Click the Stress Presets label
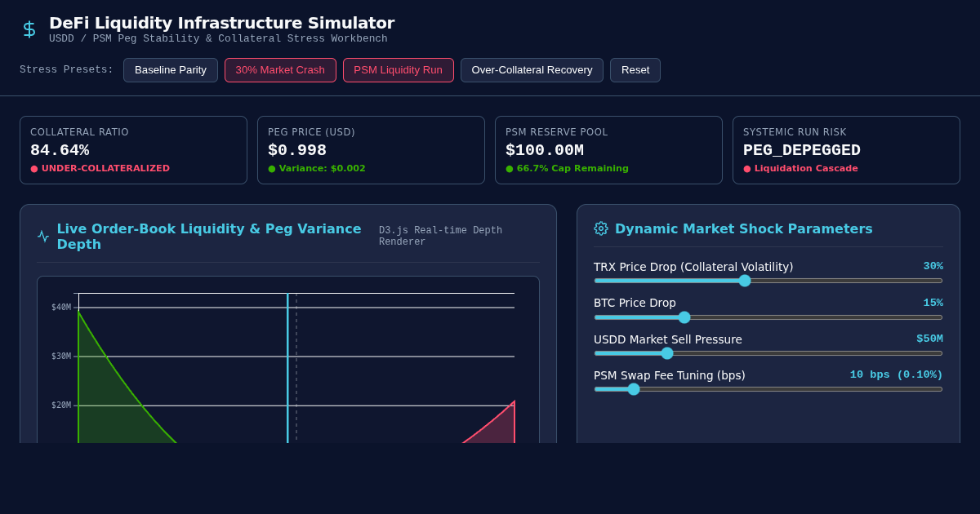The width and height of the screenshot is (980, 514). pos(67,70)
